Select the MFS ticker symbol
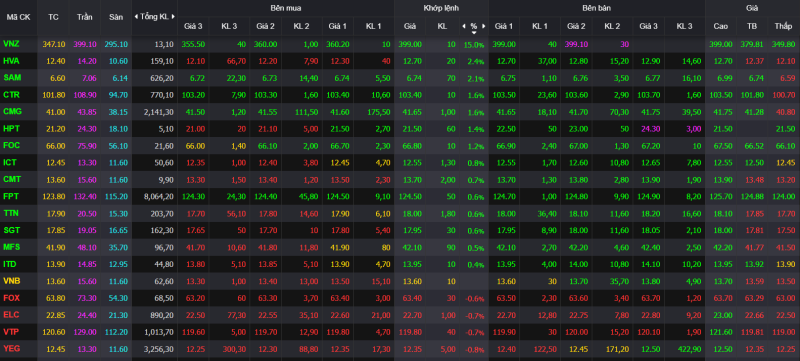800x361 pixels. pos(11,247)
